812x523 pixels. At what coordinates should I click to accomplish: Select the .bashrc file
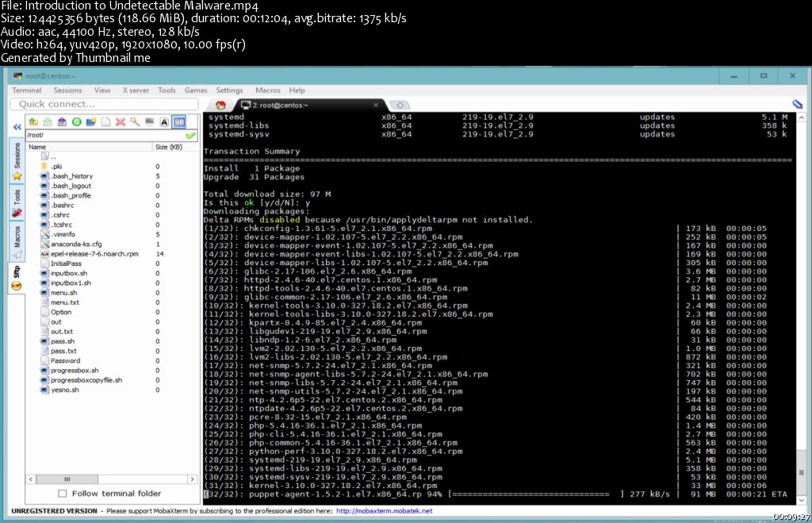(57, 206)
